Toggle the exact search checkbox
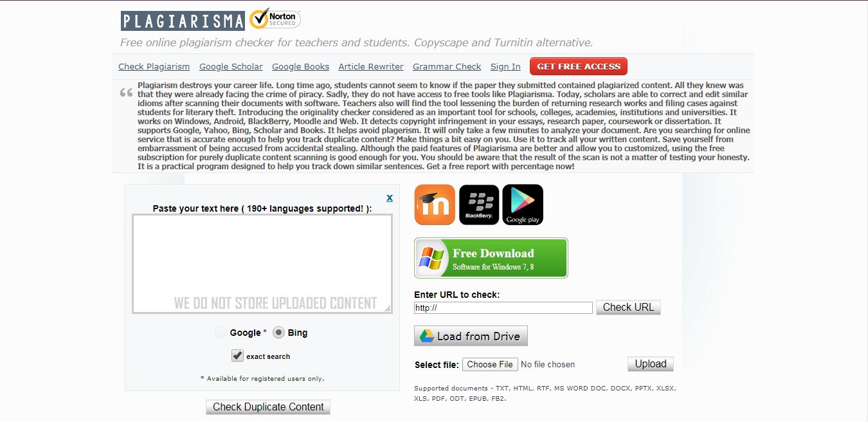The image size is (868, 422). click(238, 356)
